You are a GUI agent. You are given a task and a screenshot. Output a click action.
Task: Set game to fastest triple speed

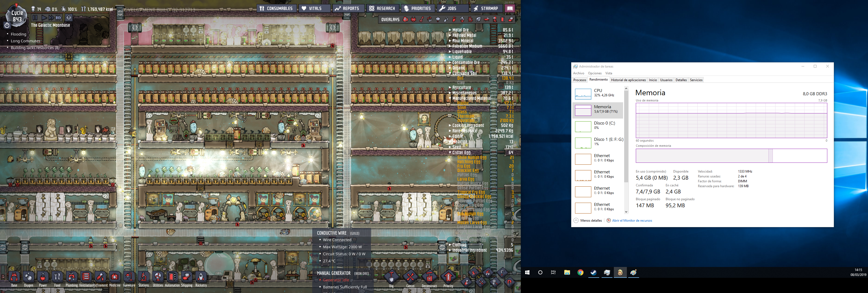point(59,18)
